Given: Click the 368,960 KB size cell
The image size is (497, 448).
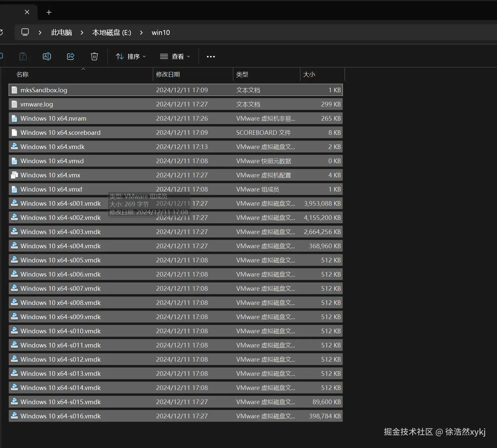Looking at the screenshot, I should [325, 246].
